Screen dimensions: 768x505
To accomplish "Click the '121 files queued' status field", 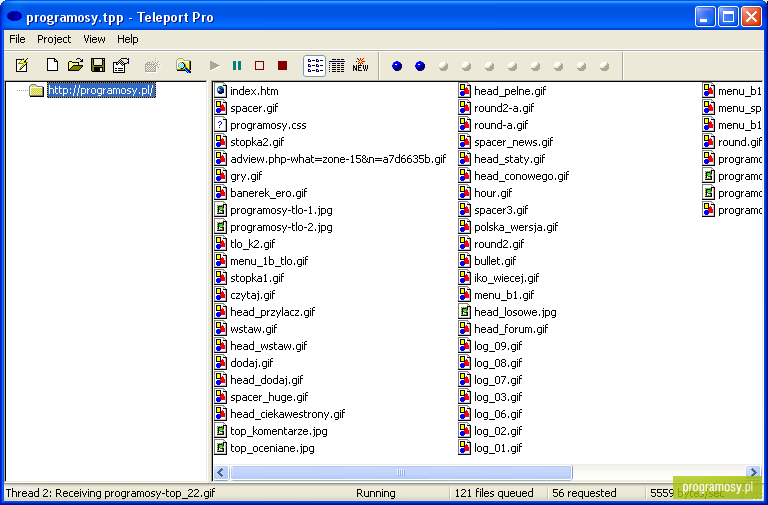I will pyautogui.click(x=494, y=493).
